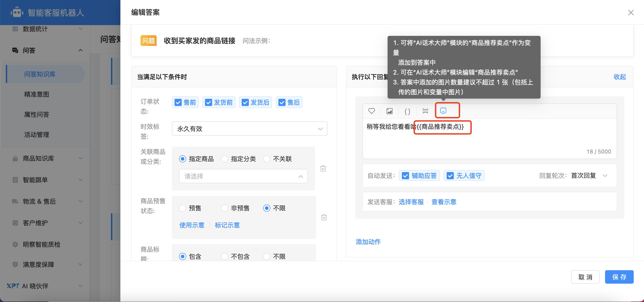Click the 物流 & 售后 truck icon
Viewport: 644px width, 302px height.
click(15, 201)
